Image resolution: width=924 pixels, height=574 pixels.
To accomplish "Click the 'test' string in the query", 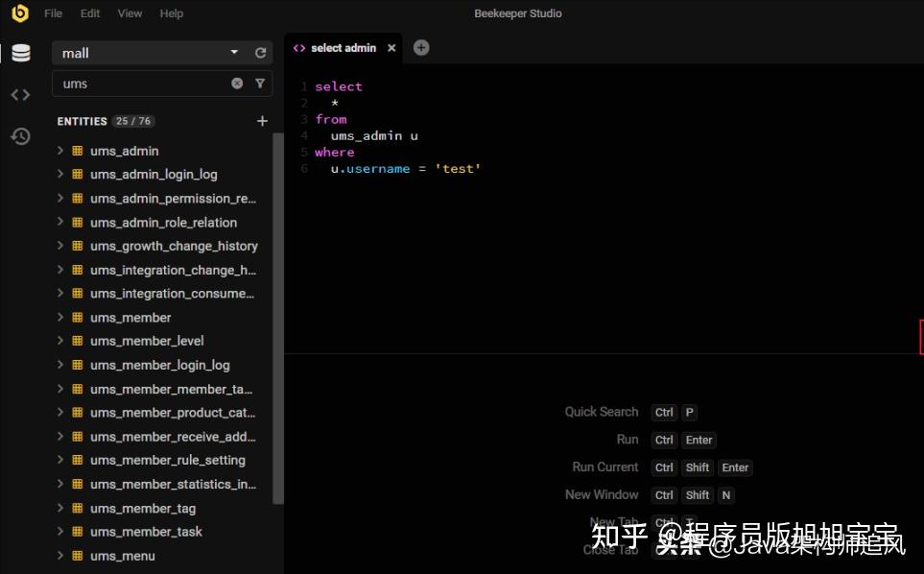I will [458, 169].
